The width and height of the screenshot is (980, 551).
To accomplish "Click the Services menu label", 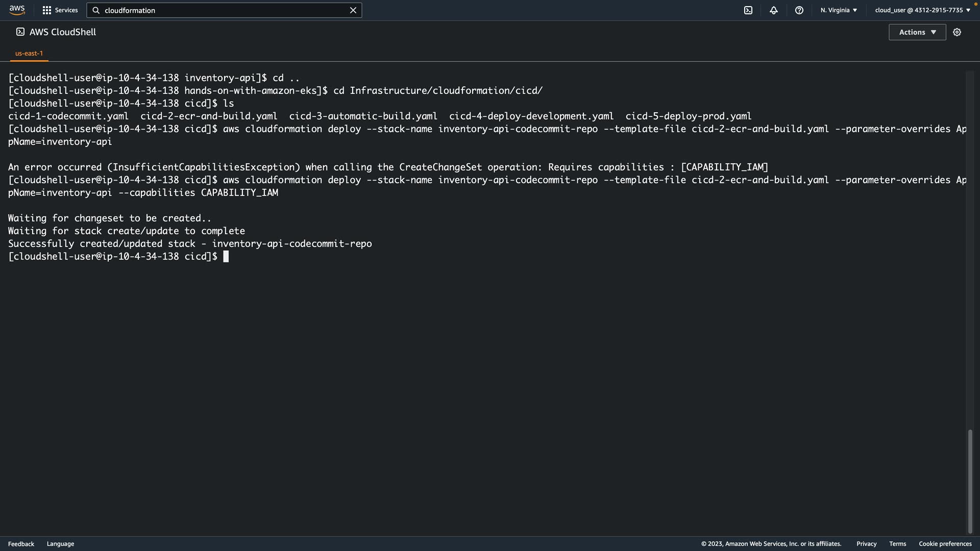I will tap(66, 10).
